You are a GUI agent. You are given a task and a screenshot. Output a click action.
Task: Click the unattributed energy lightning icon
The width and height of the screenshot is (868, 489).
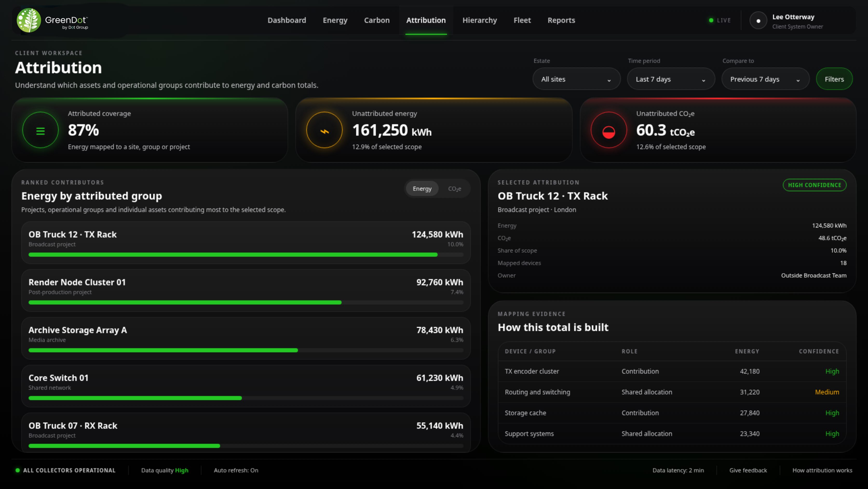324,130
